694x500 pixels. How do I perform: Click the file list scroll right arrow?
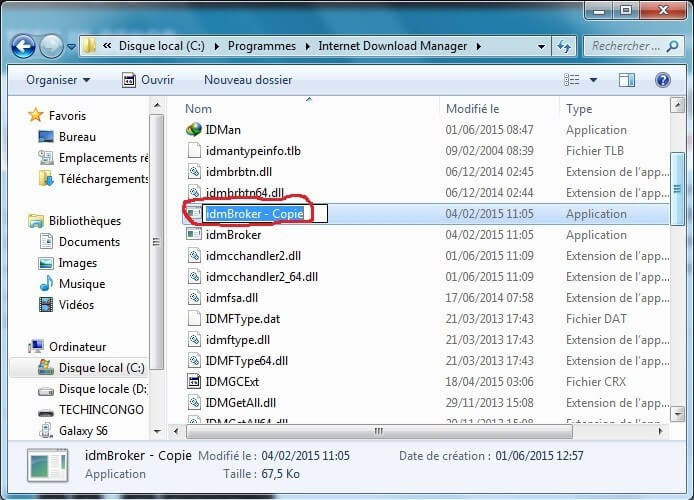coord(660,431)
